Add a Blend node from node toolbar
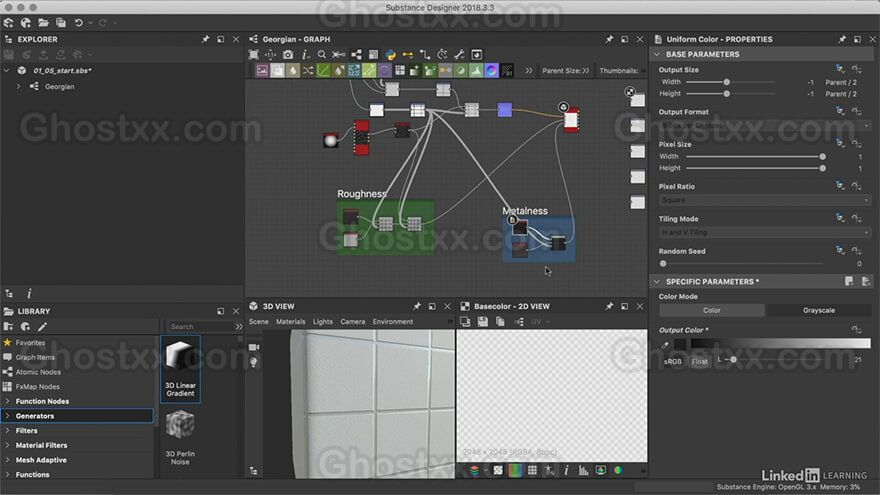 pyautogui.click(x=278, y=71)
